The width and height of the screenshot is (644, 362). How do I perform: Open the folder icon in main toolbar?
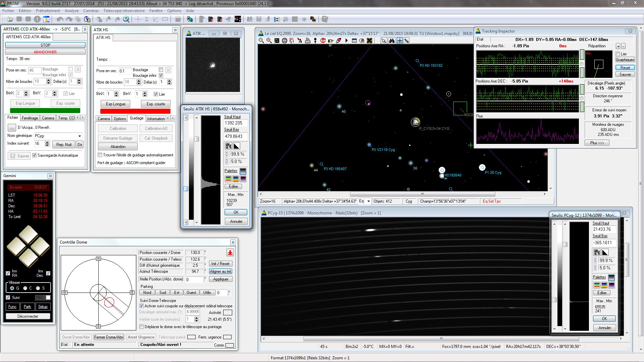pyautogui.click(x=10, y=19)
